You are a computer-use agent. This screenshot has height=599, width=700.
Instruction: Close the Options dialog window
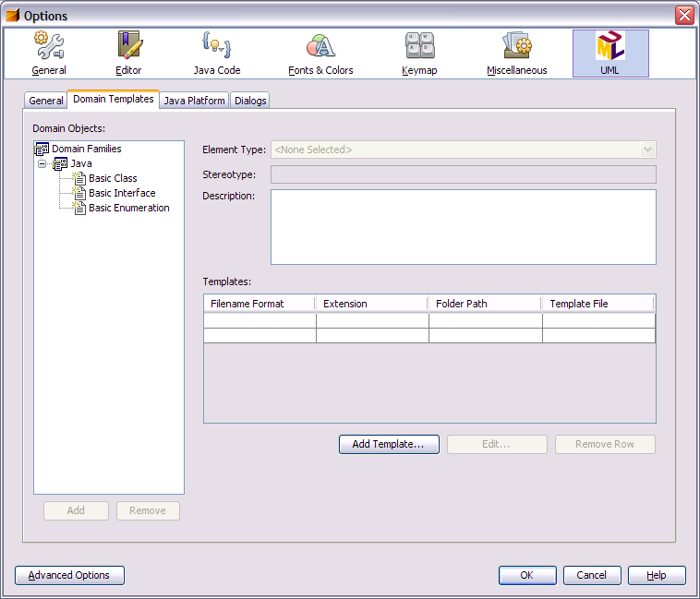coord(684,15)
